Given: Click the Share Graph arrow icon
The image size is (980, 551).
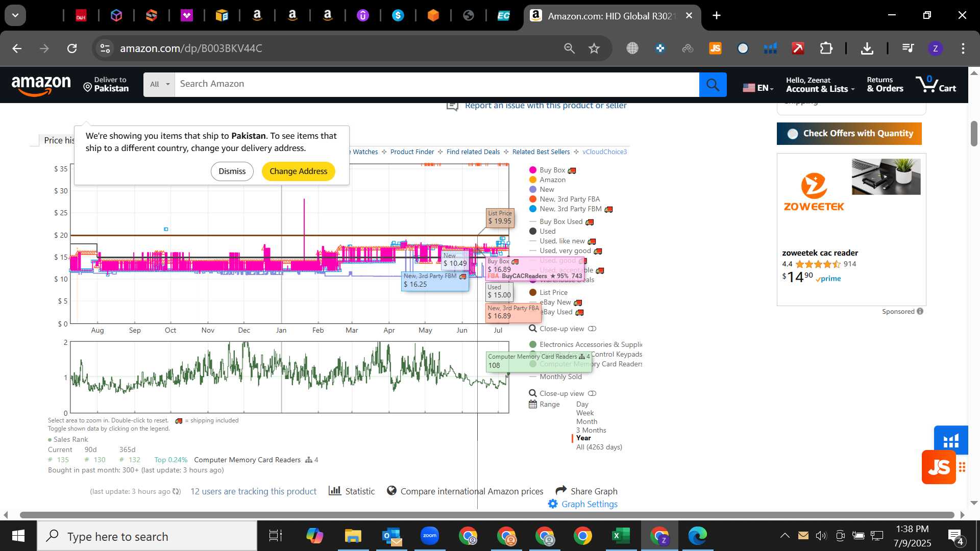Looking at the screenshot, I should (x=561, y=490).
